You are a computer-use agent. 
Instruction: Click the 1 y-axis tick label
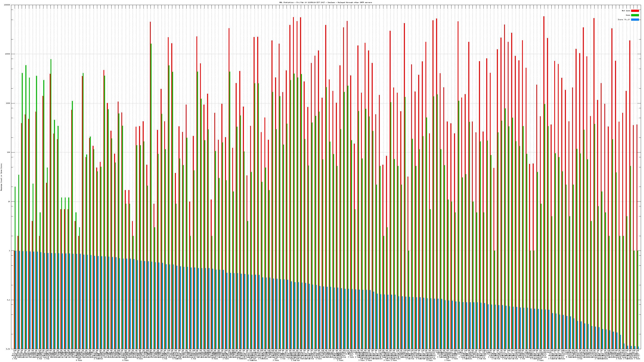point(10,251)
